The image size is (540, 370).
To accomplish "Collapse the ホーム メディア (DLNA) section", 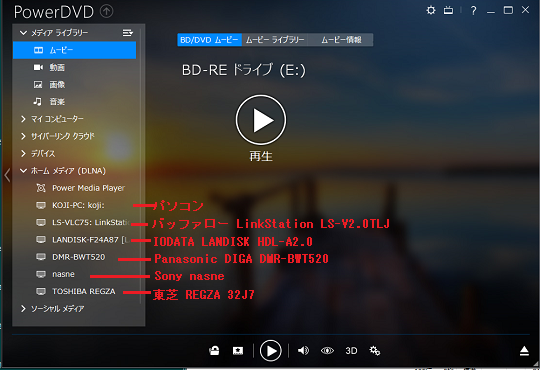I will pos(23,171).
